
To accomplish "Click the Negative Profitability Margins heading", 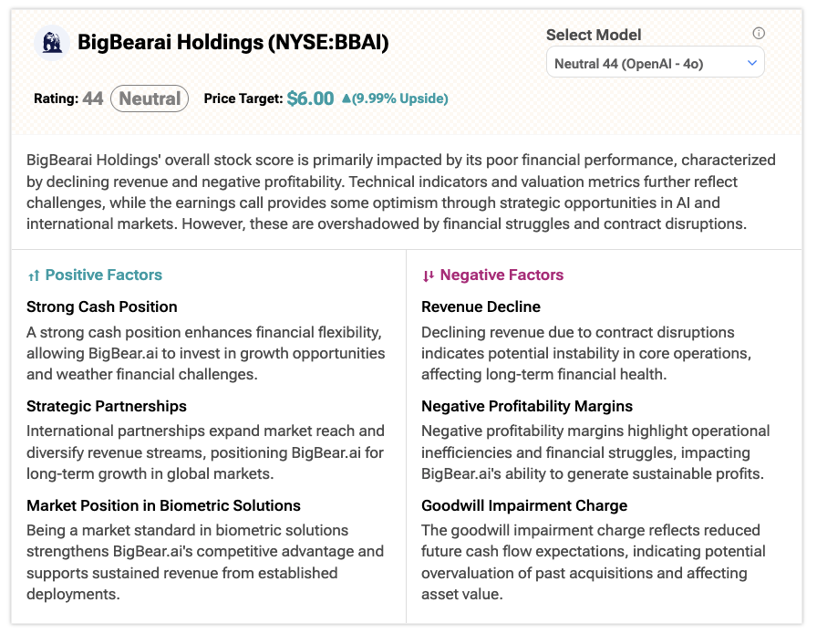I will click(527, 406).
